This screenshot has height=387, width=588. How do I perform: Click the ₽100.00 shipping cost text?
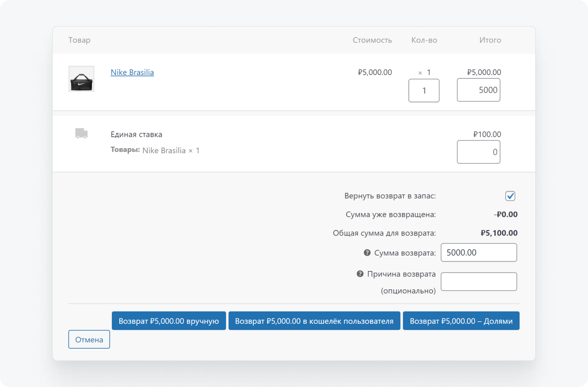pyautogui.click(x=487, y=134)
